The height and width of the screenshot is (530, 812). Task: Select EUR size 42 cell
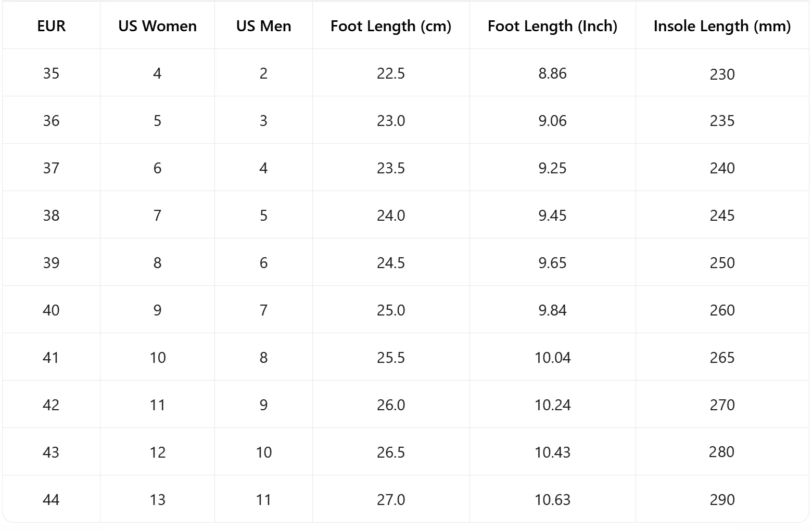coord(52,405)
